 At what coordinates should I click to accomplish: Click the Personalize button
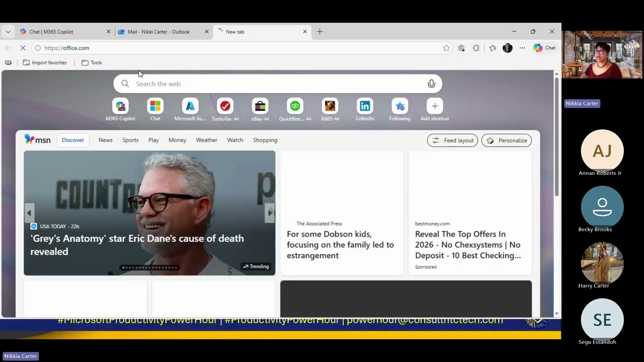(x=507, y=140)
